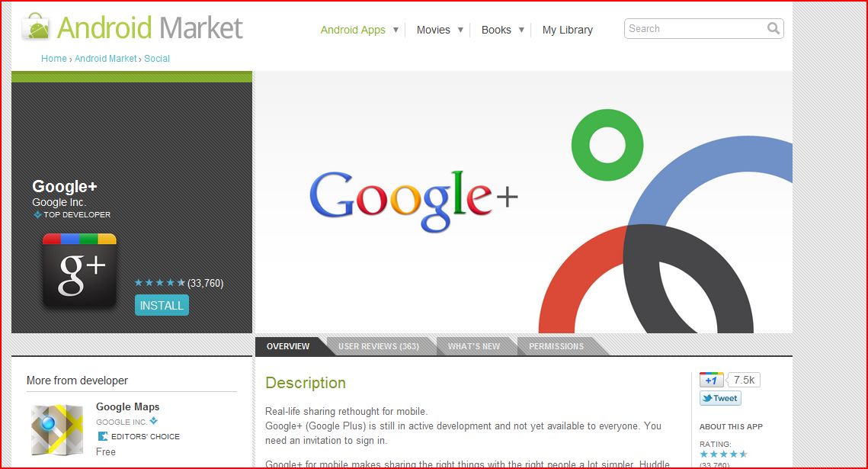Click the EDITORS' CHOICE label text
The image size is (868, 469).
pos(146,436)
